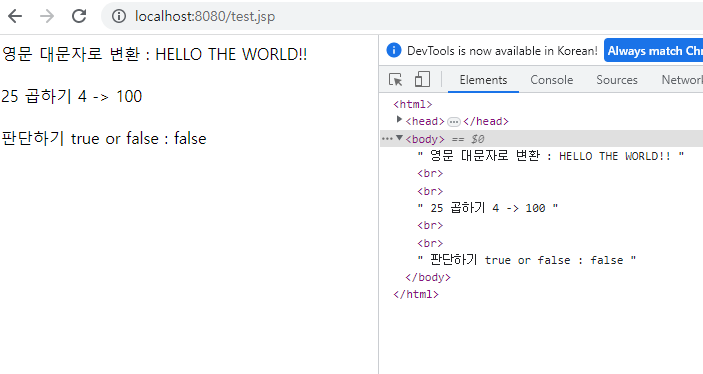Click the DevTools info notification icon

(x=394, y=50)
